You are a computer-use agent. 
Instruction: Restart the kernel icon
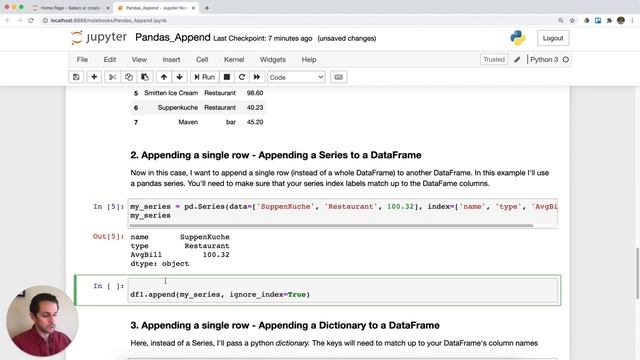pos(242,77)
